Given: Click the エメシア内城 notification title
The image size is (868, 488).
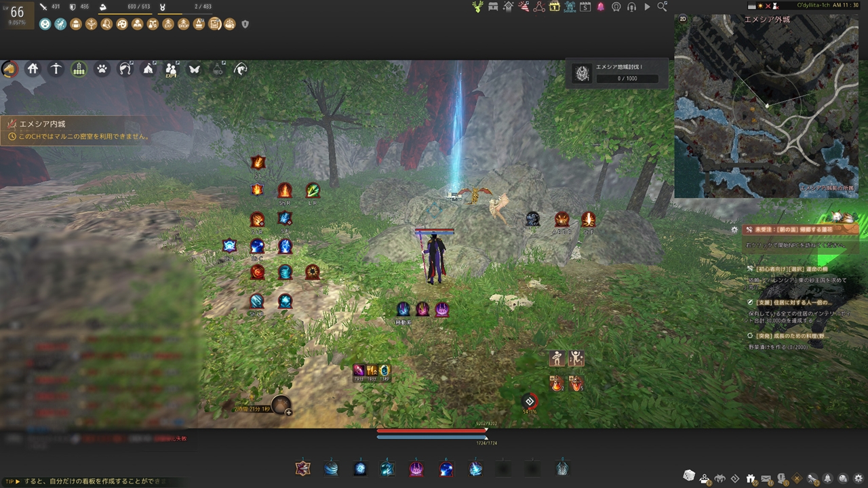Looking at the screenshot, I should [42, 125].
